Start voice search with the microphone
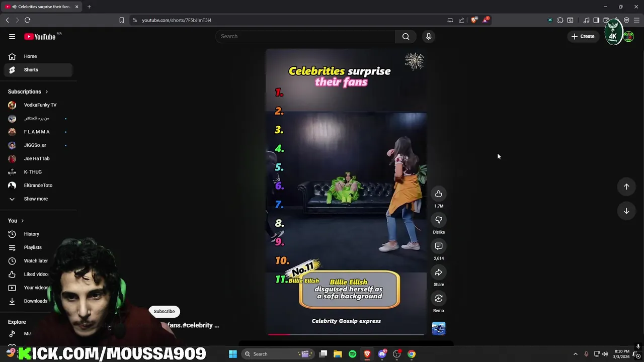The width and height of the screenshot is (644, 362). (429, 36)
